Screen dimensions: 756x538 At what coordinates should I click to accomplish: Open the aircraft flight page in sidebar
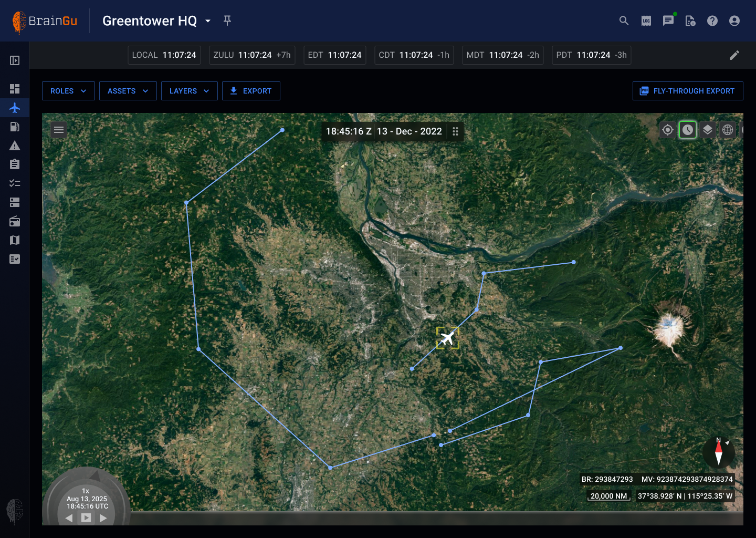pyautogui.click(x=15, y=108)
